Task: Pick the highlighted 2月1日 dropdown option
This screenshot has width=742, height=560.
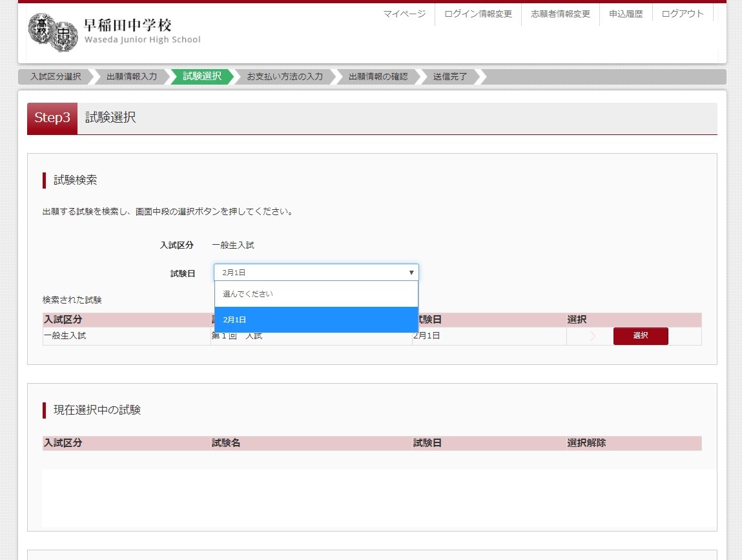Action: pyautogui.click(x=316, y=320)
